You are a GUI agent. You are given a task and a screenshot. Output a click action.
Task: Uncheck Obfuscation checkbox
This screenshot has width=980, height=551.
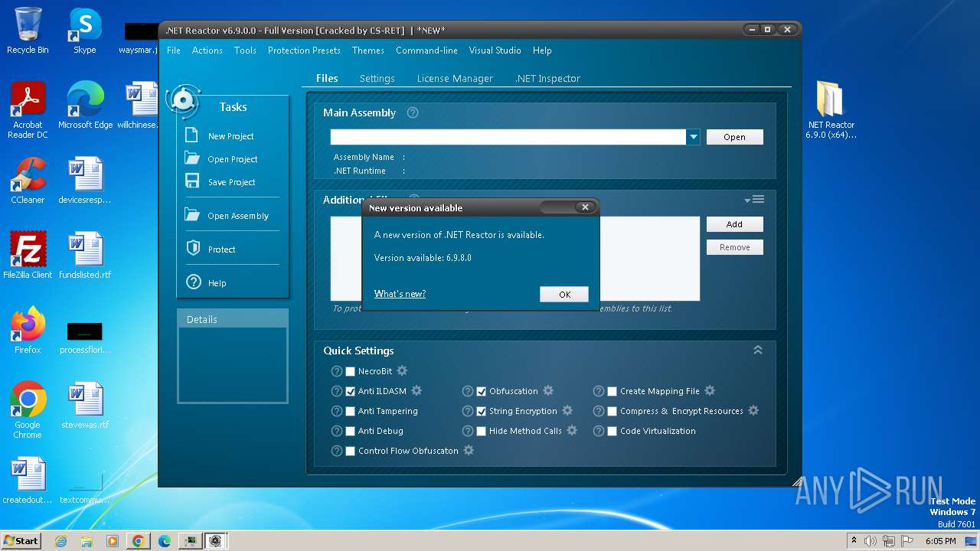[x=481, y=391]
